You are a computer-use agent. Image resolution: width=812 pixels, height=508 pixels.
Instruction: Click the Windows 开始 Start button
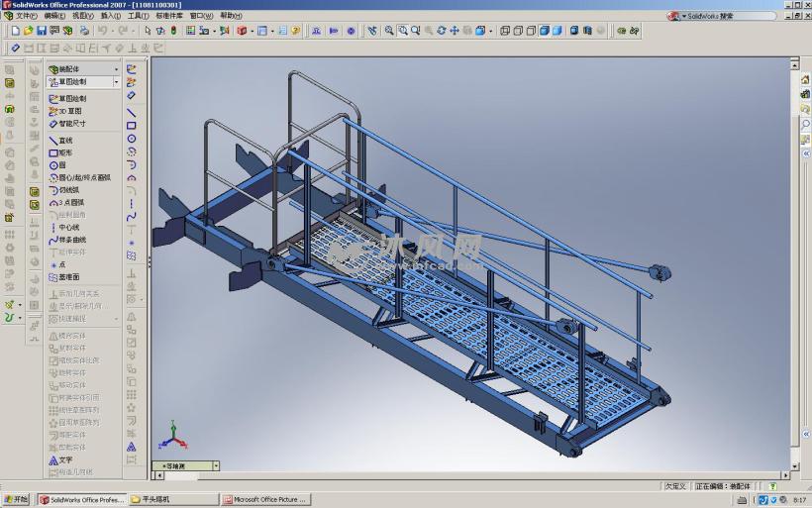[x=17, y=499]
